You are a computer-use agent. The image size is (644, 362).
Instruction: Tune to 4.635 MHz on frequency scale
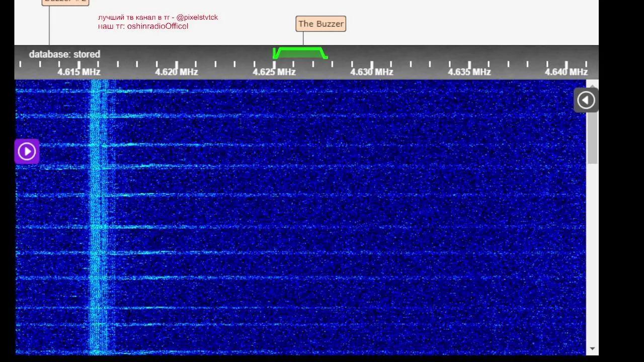click(469, 72)
